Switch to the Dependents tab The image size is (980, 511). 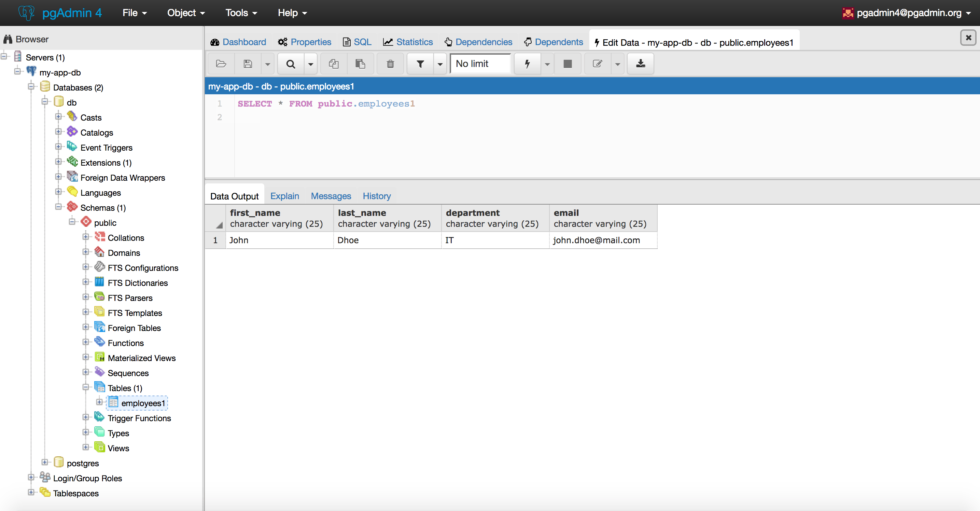click(553, 42)
